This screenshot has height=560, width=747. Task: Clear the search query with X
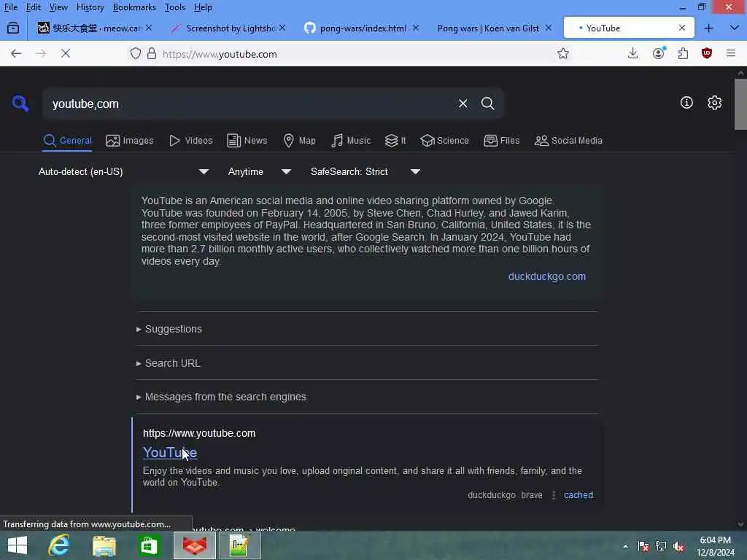[x=462, y=104]
